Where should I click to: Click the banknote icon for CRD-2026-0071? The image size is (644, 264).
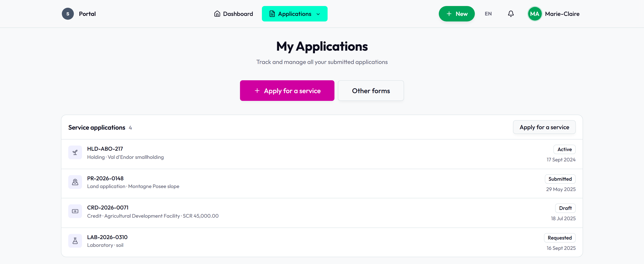pyautogui.click(x=75, y=211)
